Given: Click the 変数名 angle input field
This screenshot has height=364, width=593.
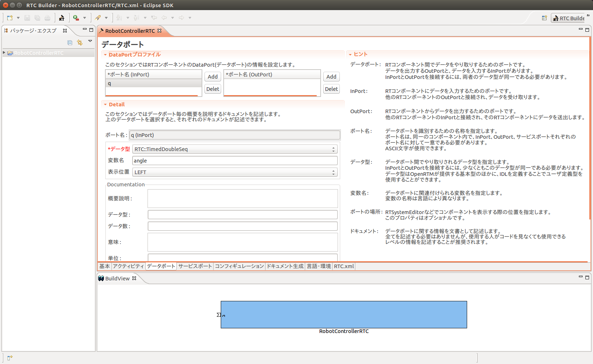Looking at the screenshot, I should tap(235, 161).
